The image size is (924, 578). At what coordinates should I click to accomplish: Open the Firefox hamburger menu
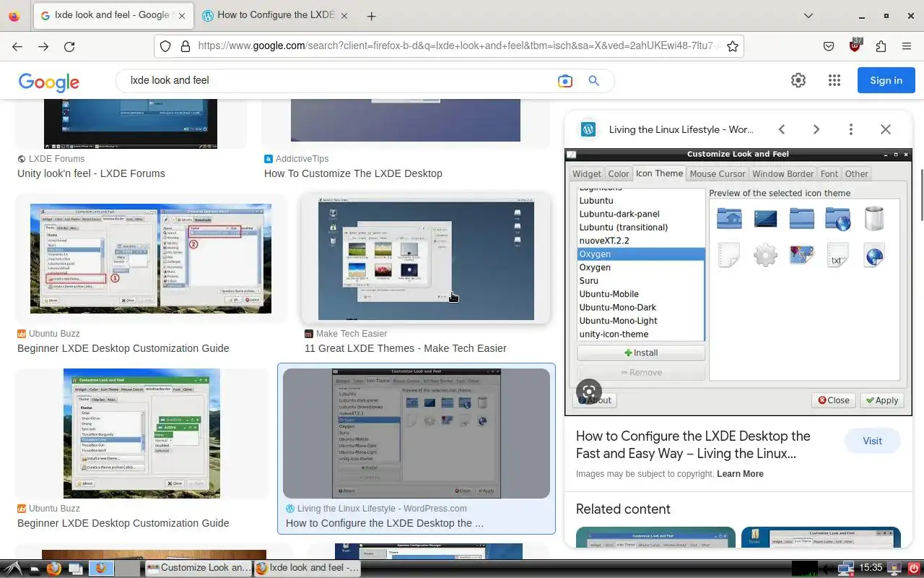[x=907, y=46]
